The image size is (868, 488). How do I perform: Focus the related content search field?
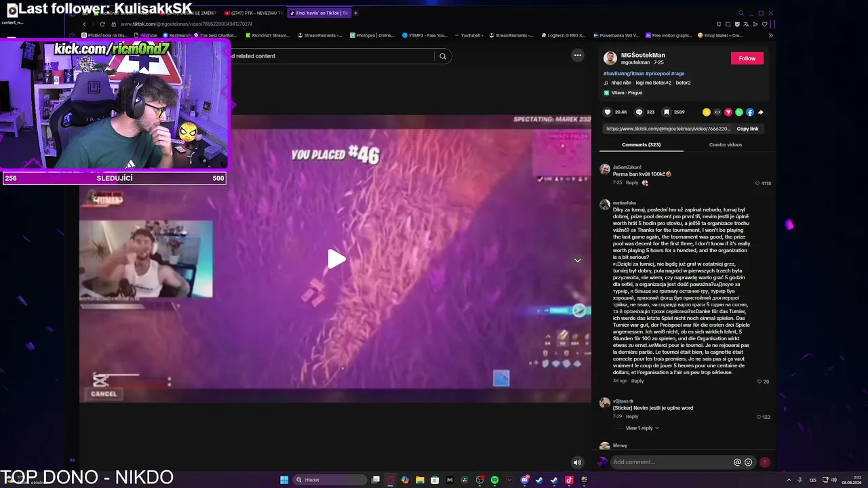pos(332,56)
